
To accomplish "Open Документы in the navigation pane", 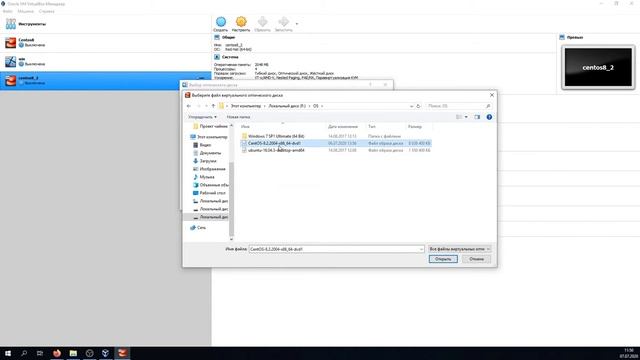I will [207, 153].
